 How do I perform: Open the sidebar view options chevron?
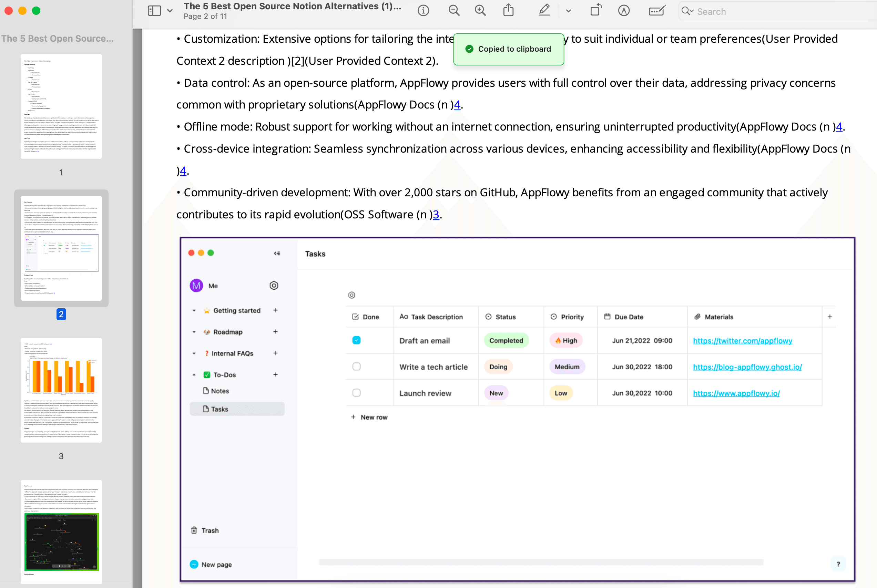(170, 11)
